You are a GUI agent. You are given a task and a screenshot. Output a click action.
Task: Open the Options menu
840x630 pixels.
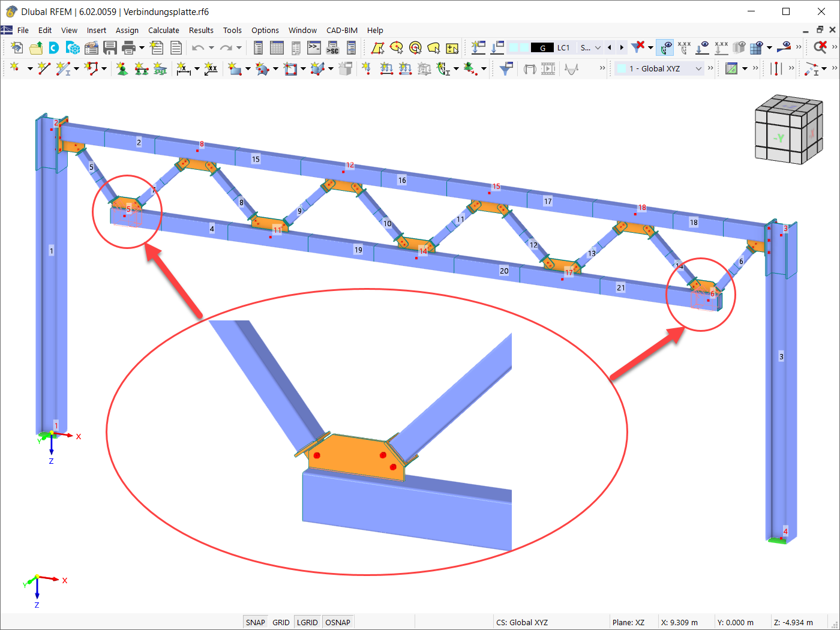(x=265, y=30)
